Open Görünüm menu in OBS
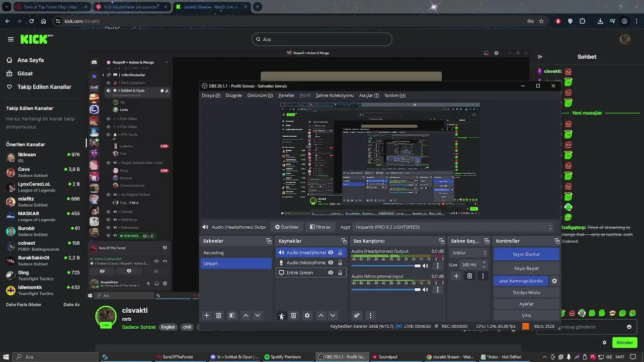 pos(260,95)
